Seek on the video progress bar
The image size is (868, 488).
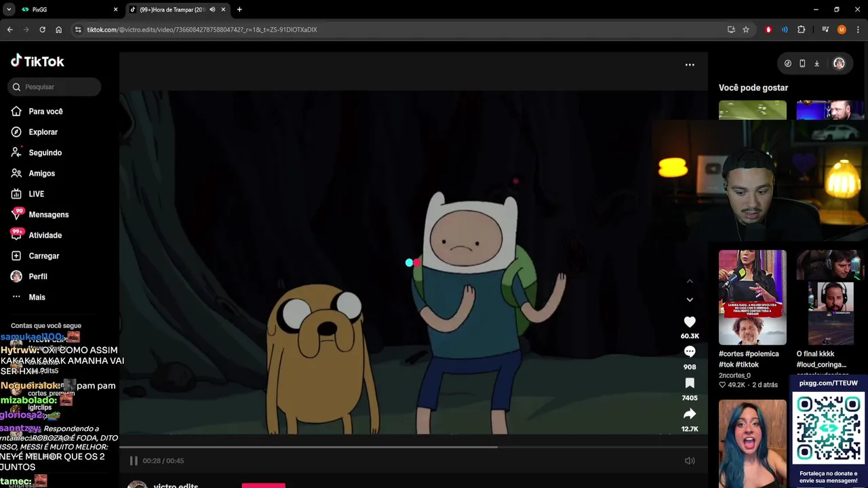414,447
